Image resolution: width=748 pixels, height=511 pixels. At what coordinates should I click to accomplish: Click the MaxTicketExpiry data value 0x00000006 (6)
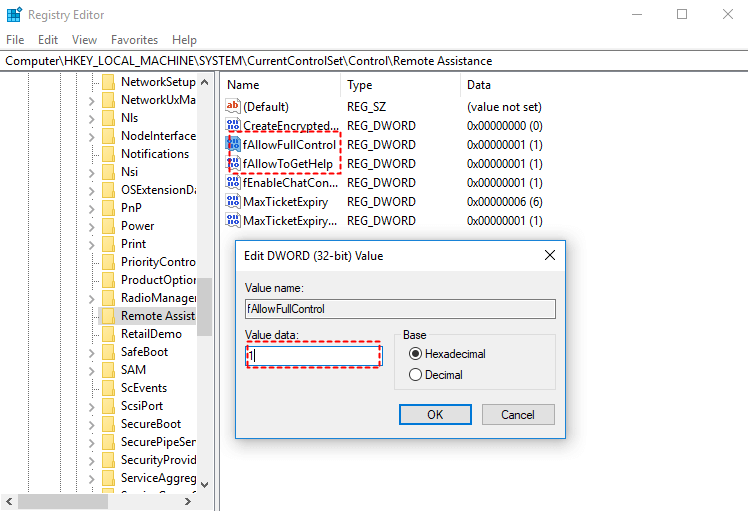coord(505,202)
